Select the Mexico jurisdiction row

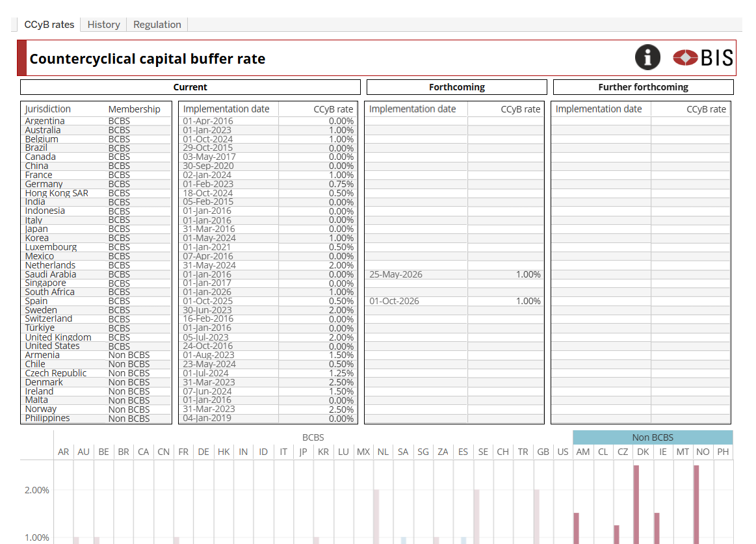[x=96, y=256]
